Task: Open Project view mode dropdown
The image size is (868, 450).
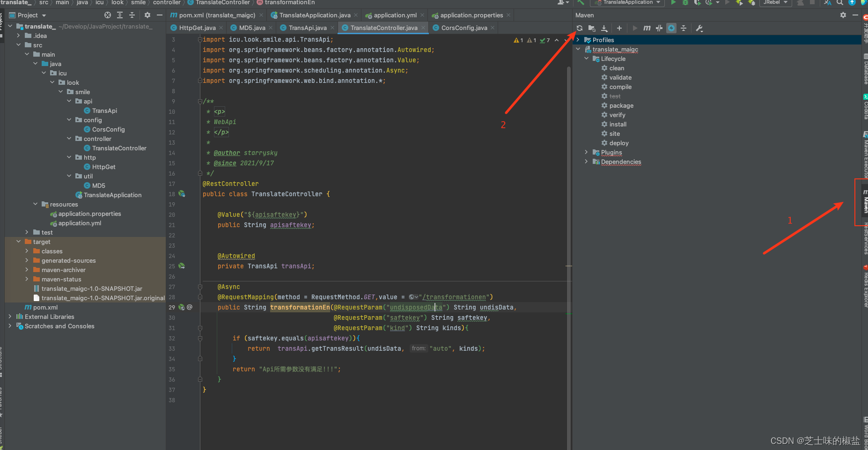Action: pyautogui.click(x=28, y=15)
